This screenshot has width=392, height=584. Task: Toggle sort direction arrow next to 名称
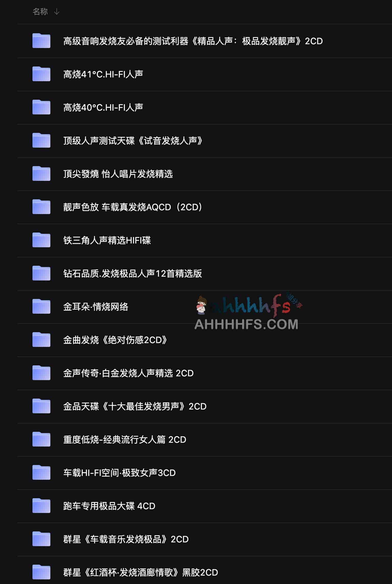click(x=57, y=12)
